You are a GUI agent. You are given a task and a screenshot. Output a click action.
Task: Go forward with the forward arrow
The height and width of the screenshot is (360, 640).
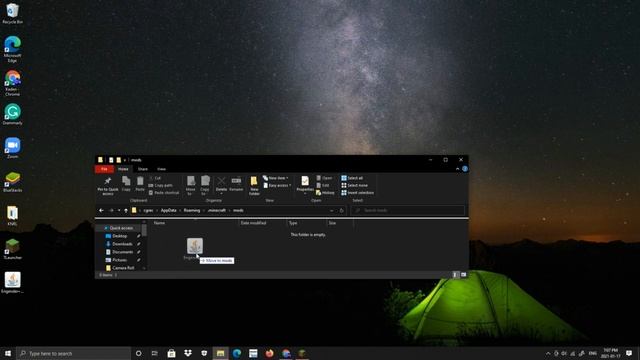click(111, 211)
